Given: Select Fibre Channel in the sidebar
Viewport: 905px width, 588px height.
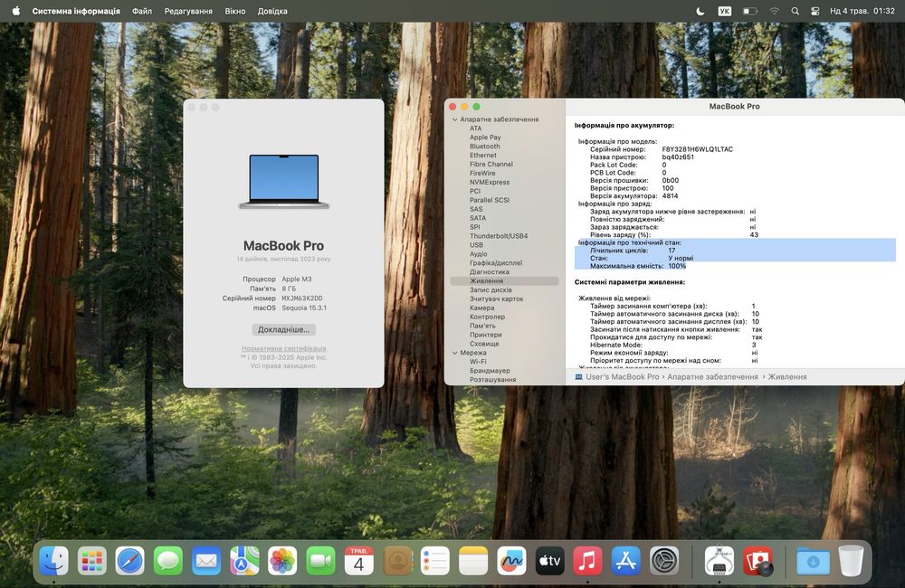Looking at the screenshot, I should tap(491, 165).
